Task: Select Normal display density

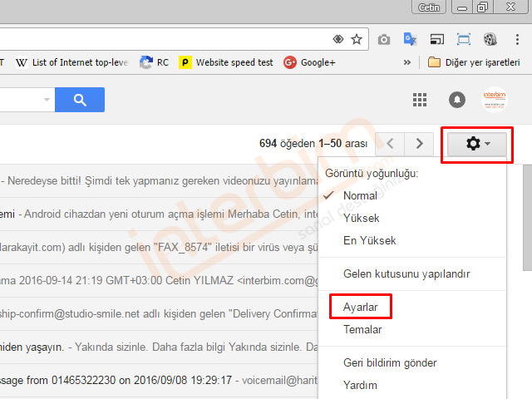Action: pyautogui.click(x=360, y=196)
